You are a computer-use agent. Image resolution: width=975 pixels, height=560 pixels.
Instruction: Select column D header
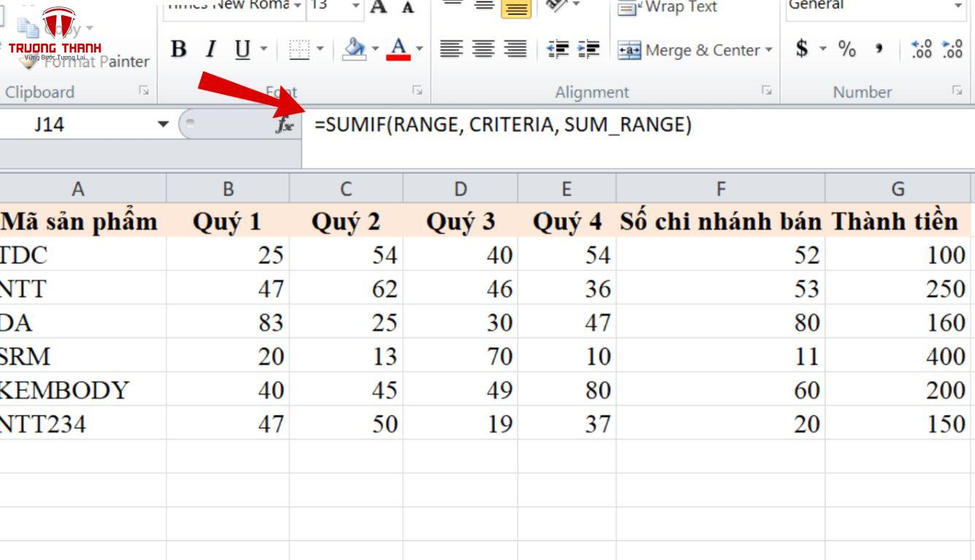[460, 190]
